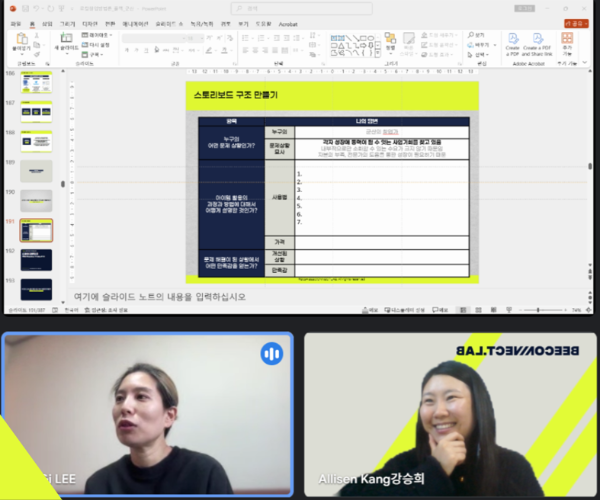Open the Section dropdown

pos(93,55)
